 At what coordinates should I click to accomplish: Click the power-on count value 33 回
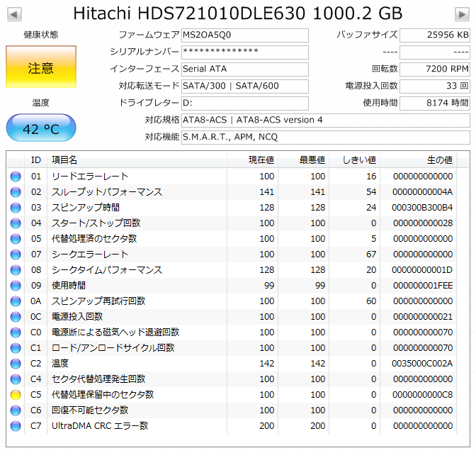(x=435, y=86)
